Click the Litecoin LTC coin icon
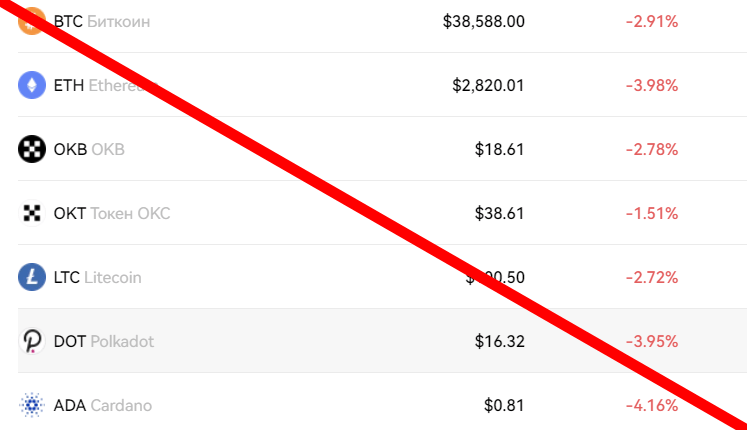Screen dimensions: 747x430 (32, 277)
